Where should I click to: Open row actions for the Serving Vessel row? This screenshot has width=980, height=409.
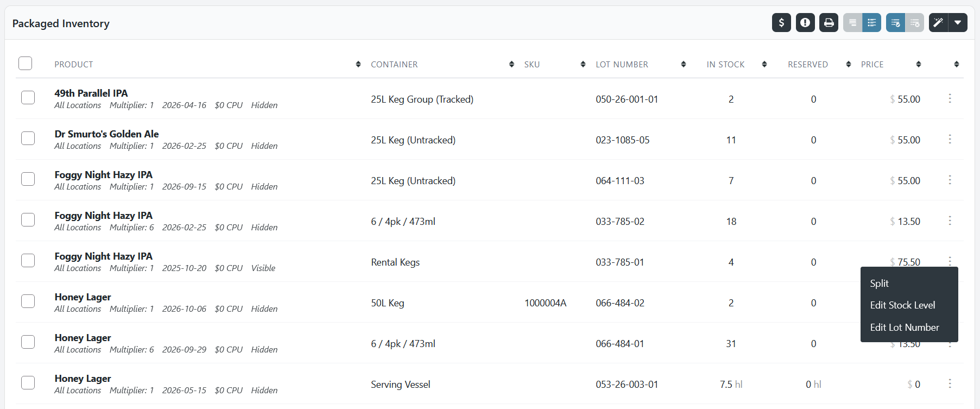coord(950,384)
